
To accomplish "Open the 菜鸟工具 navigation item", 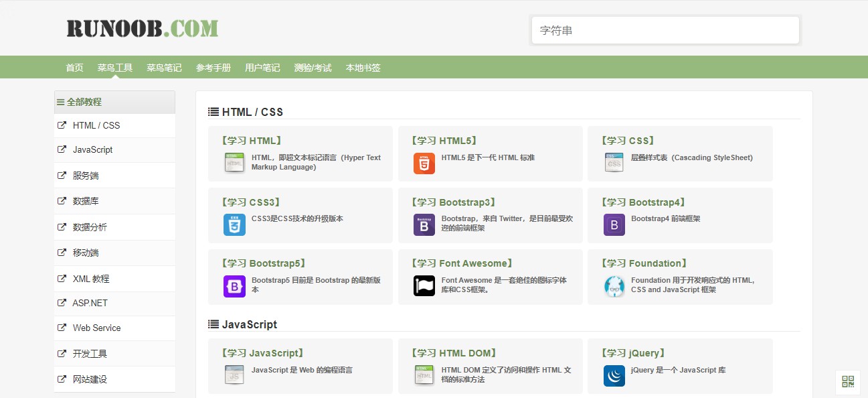I will click(115, 68).
